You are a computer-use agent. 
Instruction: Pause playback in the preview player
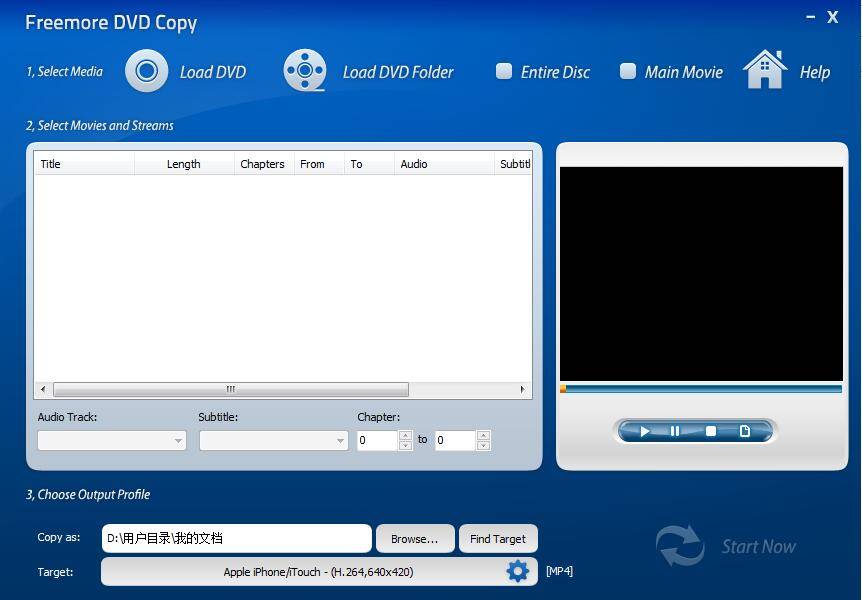point(674,430)
